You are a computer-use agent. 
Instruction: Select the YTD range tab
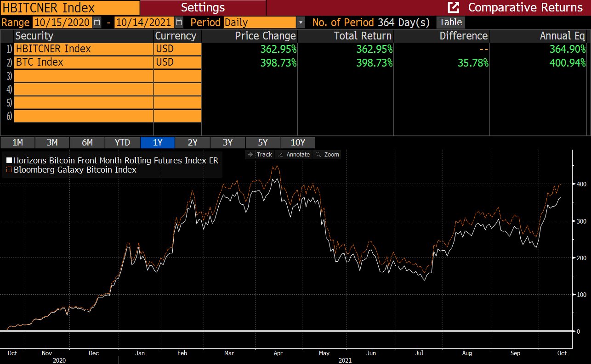(122, 143)
